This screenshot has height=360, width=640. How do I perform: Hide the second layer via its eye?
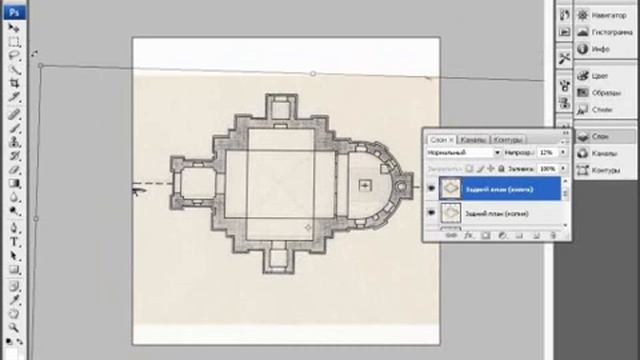coord(431,213)
